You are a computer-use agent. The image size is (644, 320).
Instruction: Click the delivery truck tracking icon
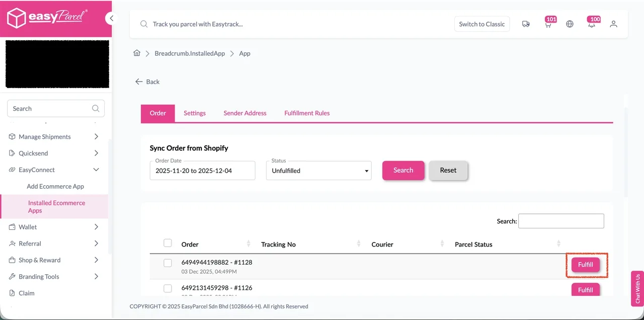(x=526, y=24)
